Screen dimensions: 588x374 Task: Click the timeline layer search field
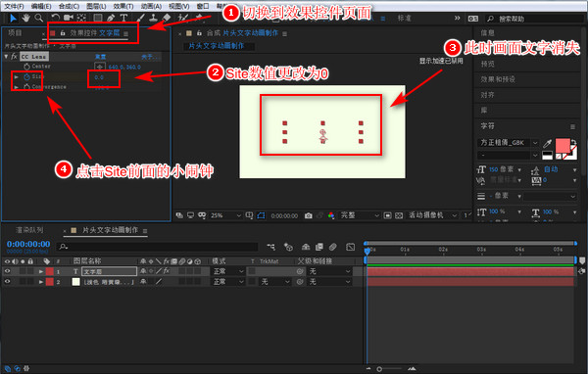pyautogui.click(x=158, y=247)
